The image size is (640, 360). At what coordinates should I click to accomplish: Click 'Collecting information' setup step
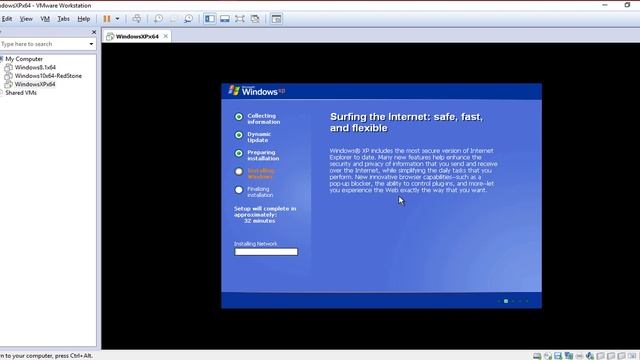pos(264,119)
